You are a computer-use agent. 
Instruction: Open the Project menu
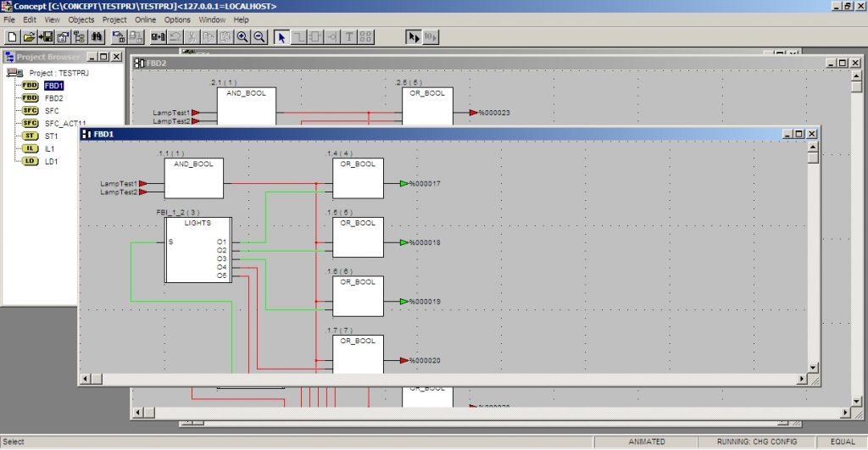tap(114, 19)
